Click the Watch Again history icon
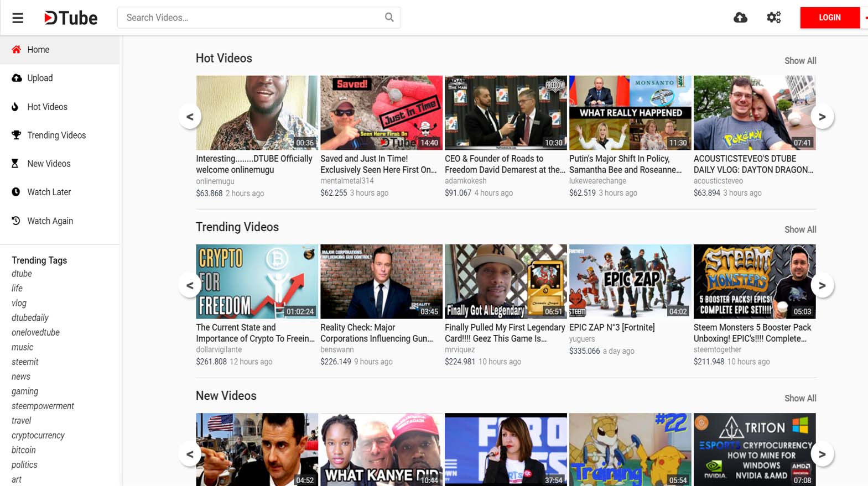This screenshot has height=486, width=868. click(x=16, y=221)
